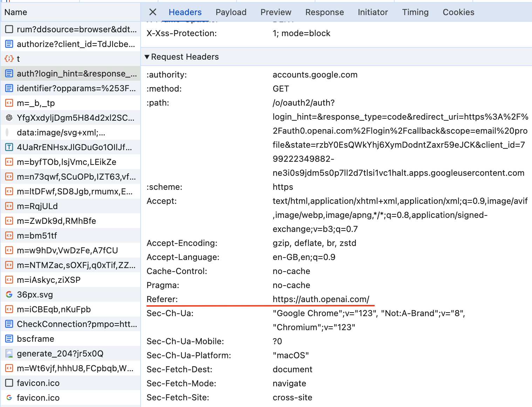This screenshot has height=407, width=532.
Task: Open the Cookies tab
Action: (458, 12)
